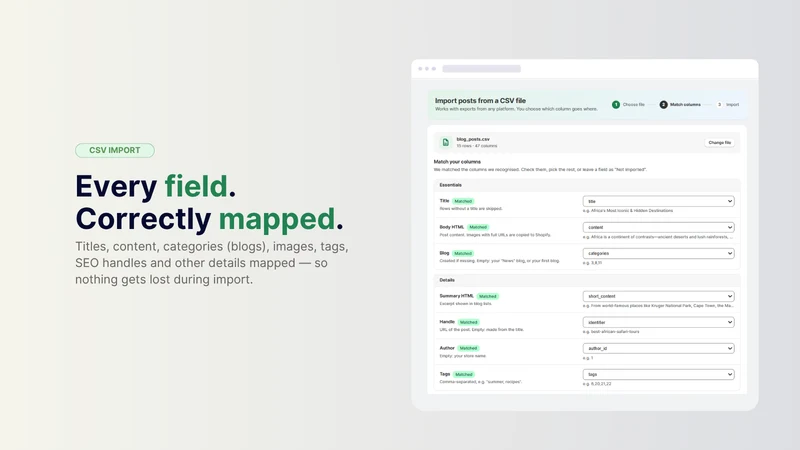Click the Change file button
The width and height of the screenshot is (800, 450).
click(719, 142)
